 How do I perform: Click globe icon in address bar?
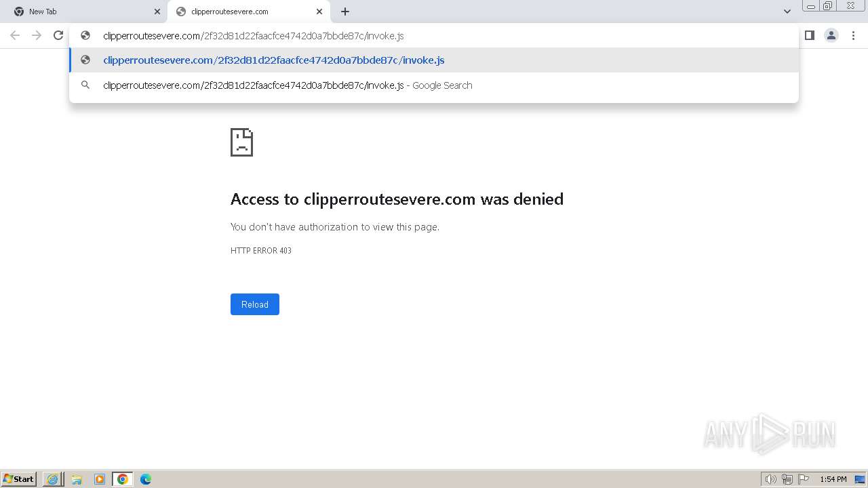coord(85,35)
